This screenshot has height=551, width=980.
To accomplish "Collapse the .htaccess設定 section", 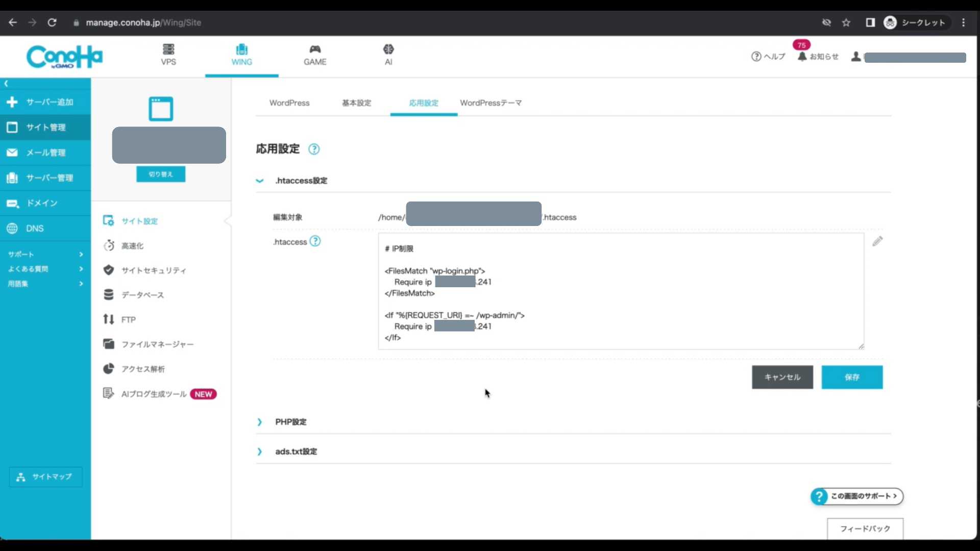I will [x=260, y=181].
